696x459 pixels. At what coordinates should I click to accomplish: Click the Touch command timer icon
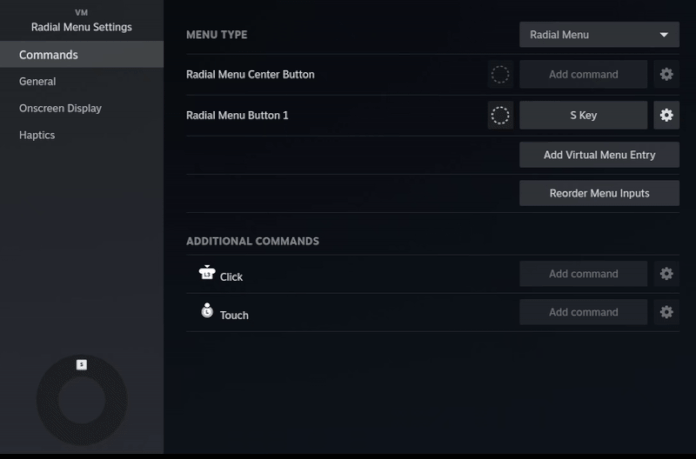click(207, 311)
